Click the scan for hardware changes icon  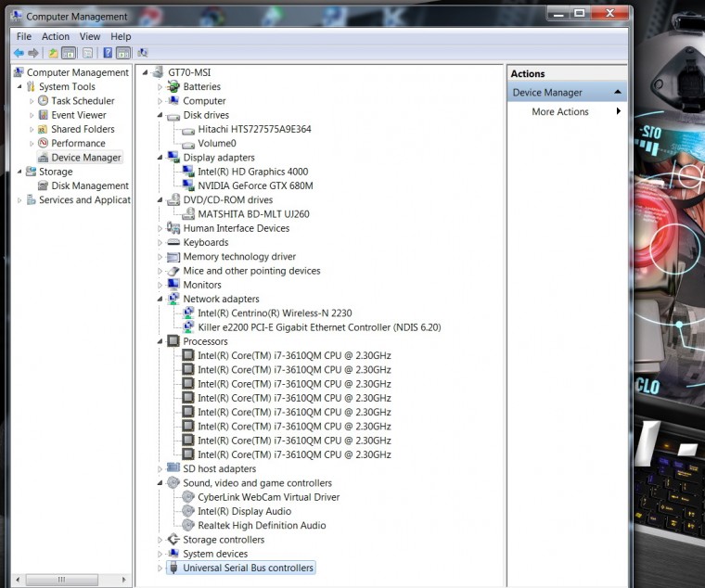[143, 53]
